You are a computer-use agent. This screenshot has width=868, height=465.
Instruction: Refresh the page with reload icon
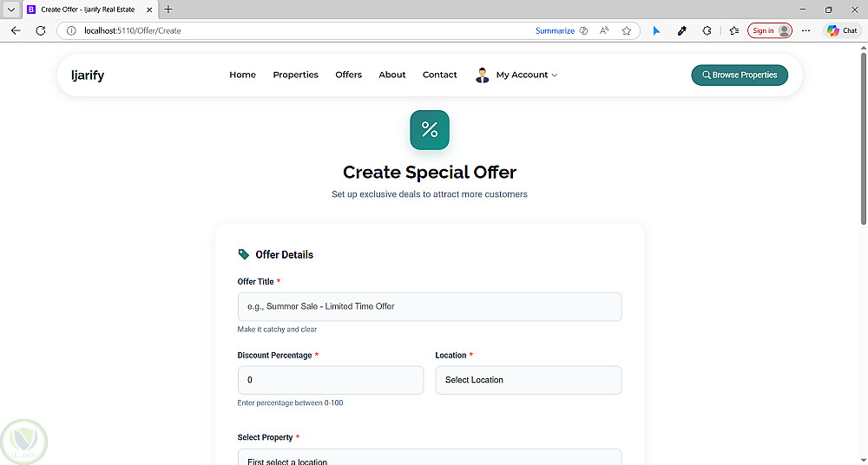(40, 30)
